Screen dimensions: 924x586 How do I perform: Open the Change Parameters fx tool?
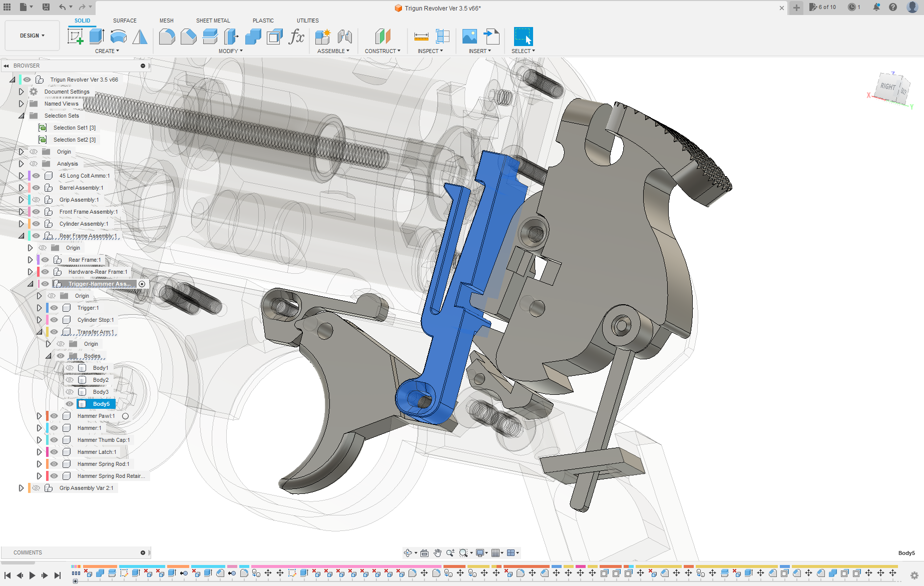[x=296, y=37]
